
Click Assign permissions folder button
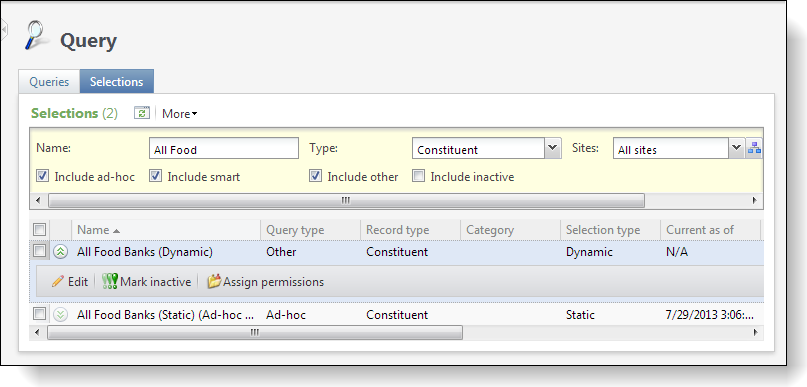click(x=266, y=282)
